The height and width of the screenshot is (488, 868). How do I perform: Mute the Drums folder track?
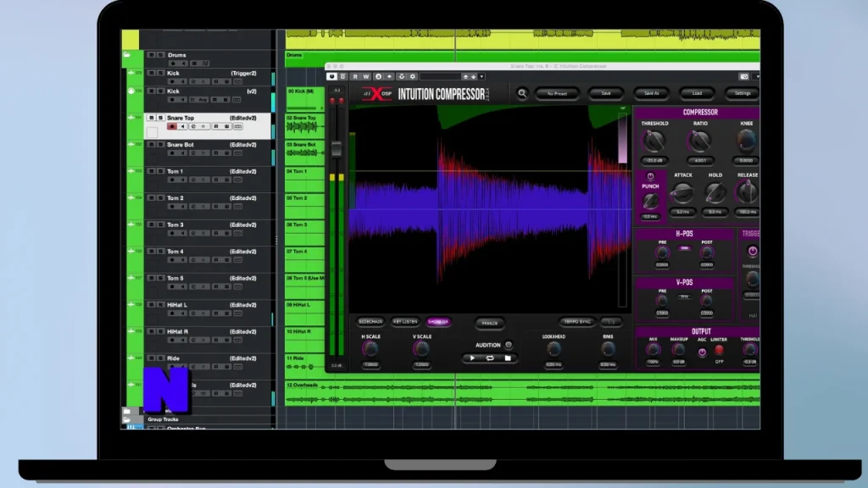coord(151,55)
